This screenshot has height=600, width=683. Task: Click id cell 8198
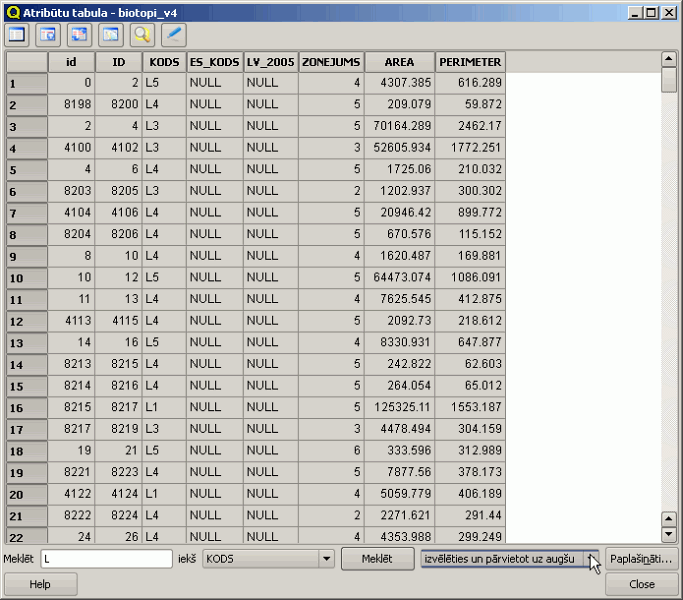point(71,104)
